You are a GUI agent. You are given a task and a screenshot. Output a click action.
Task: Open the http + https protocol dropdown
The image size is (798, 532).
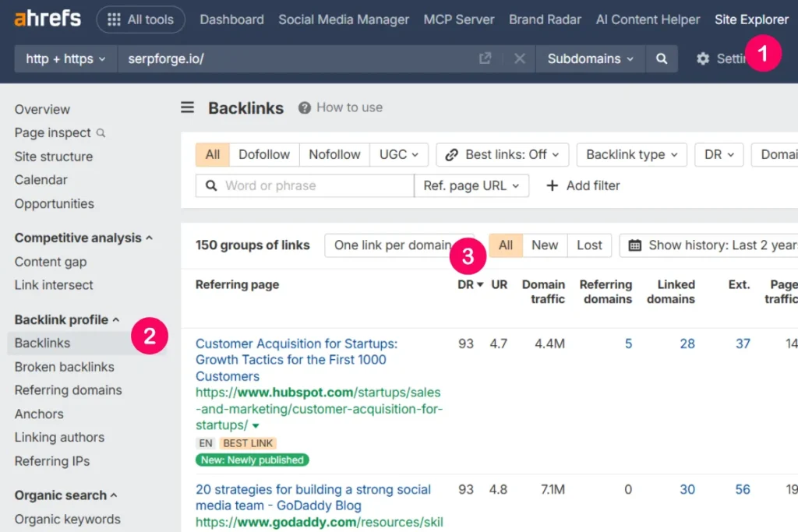click(x=65, y=58)
